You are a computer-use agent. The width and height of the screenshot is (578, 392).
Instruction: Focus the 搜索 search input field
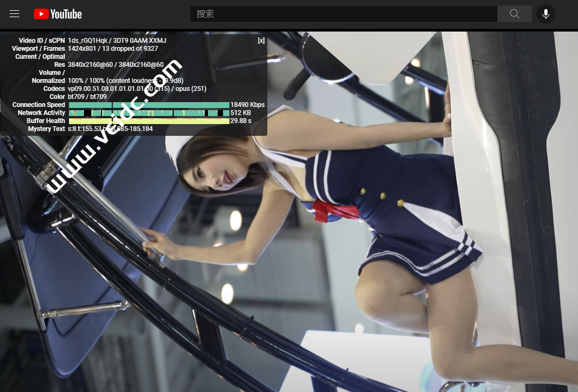343,14
